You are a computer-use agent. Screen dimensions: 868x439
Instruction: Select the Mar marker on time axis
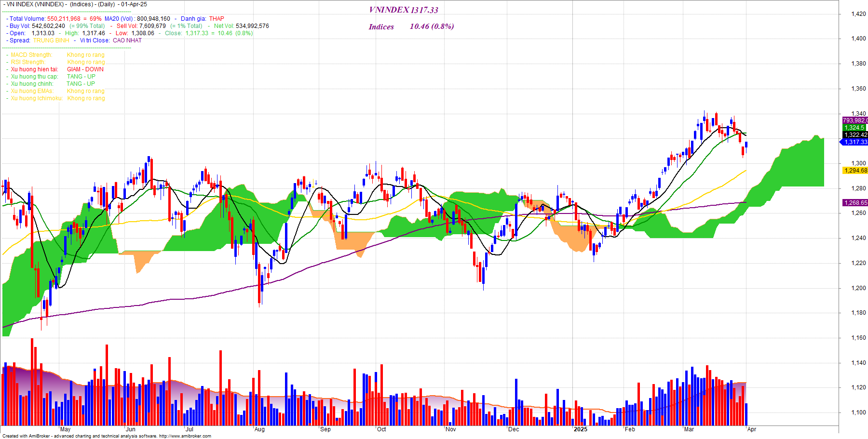click(689, 429)
